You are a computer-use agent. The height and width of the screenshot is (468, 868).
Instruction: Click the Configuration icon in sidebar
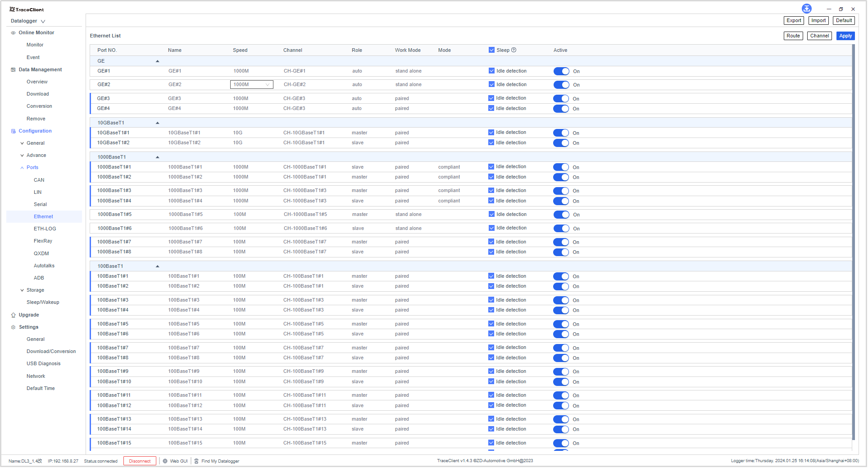tap(13, 131)
